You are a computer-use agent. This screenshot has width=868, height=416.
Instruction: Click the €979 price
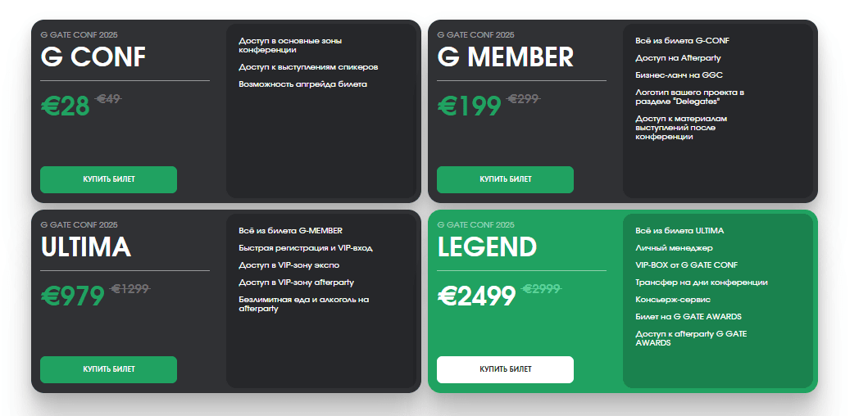(72, 296)
